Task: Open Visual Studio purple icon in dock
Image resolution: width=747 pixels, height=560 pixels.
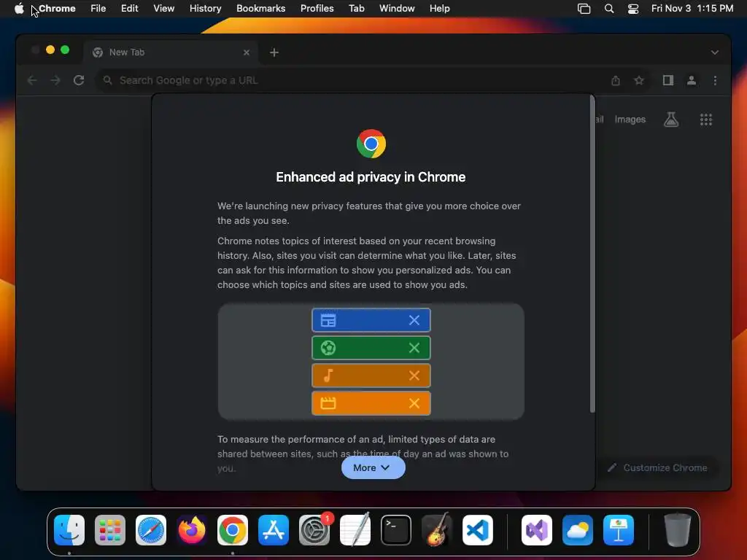Action: [537, 530]
